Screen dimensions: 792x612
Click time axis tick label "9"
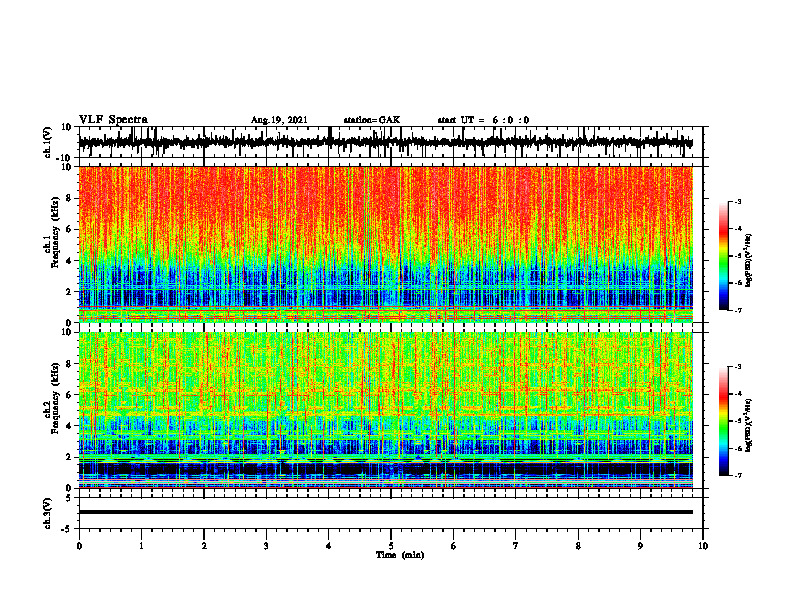point(640,546)
